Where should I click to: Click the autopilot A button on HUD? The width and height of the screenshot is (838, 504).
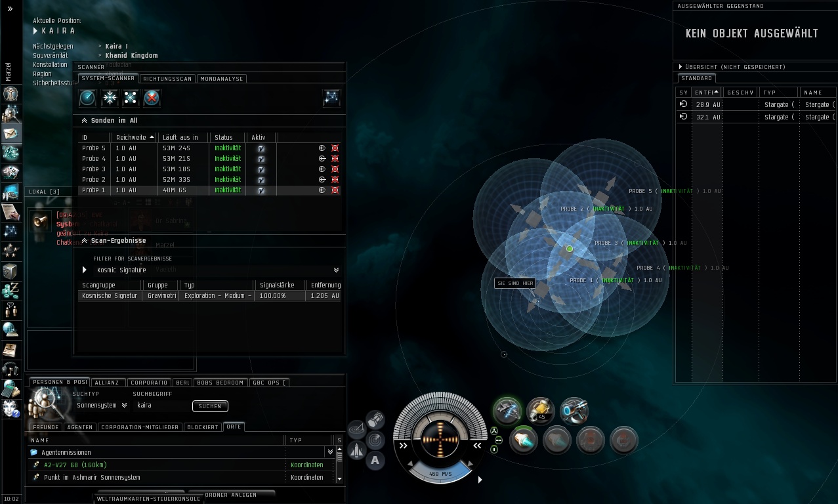click(375, 460)
